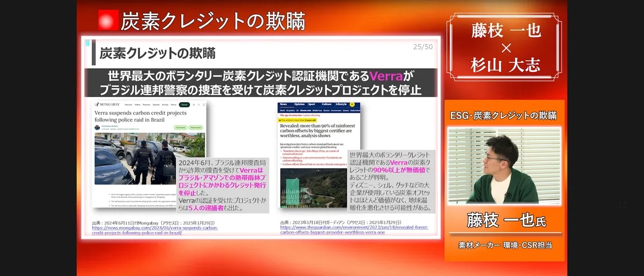Click the Share article button on Mongabay

pyautogui.click(x=195, y=128)
